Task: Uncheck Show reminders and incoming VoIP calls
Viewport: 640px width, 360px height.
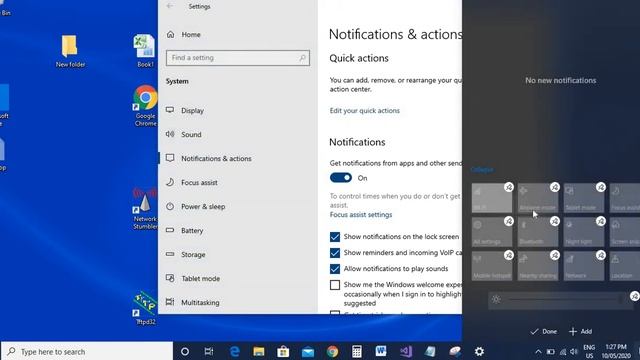Action: [x=335, y=253]
